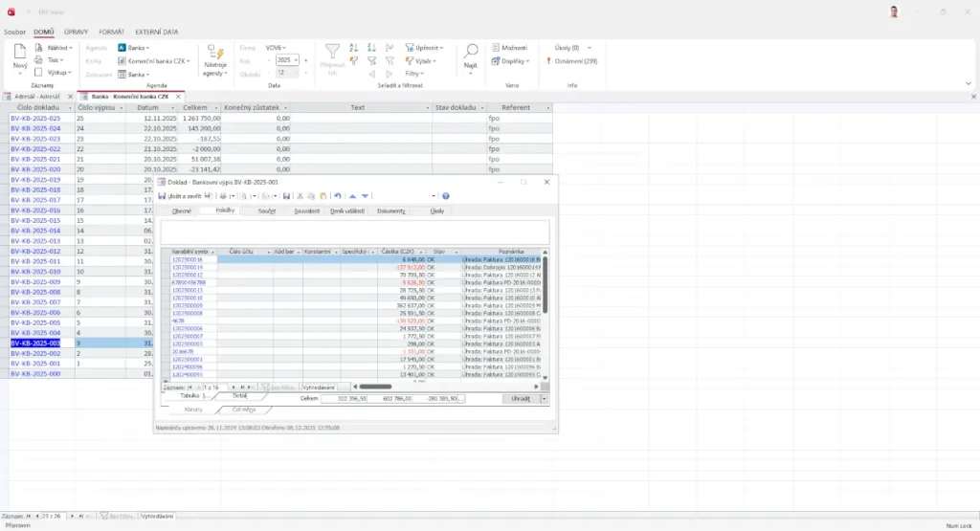Go to previous document with up arrow
The width and height of the screenshot is (980, 531).
tap(352, 196)
